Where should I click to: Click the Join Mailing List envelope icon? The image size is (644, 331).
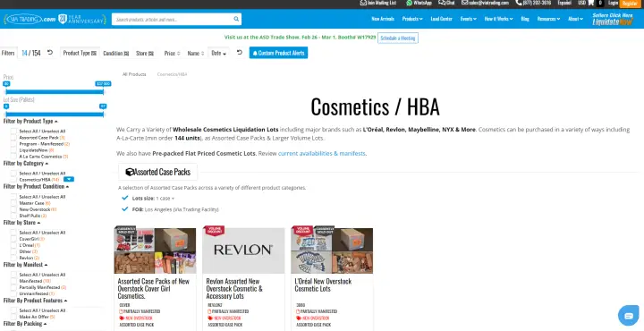point(363,3)
